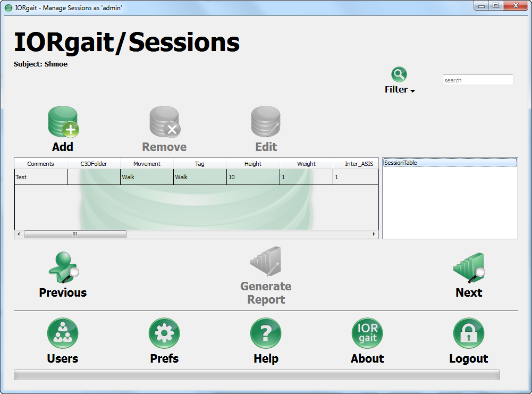Click the progress bar at the bottom
Viewport: 532px width, 394px height.
click(x=257, y=375)
